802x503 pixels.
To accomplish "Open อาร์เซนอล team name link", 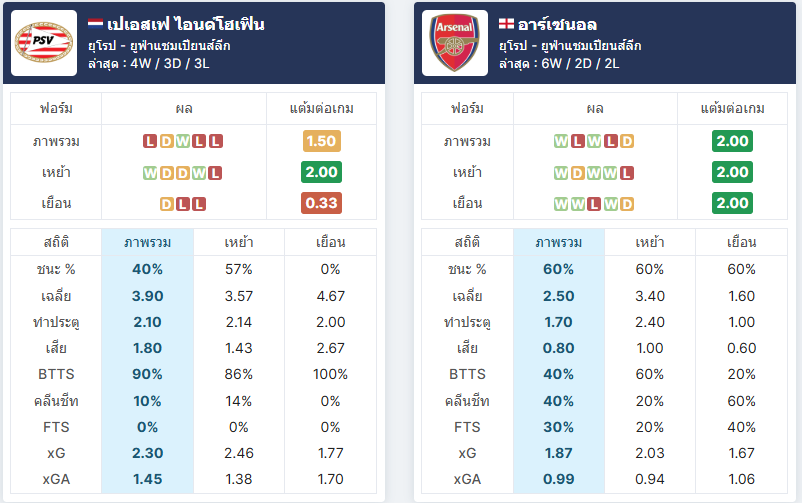I will (557, 24).
